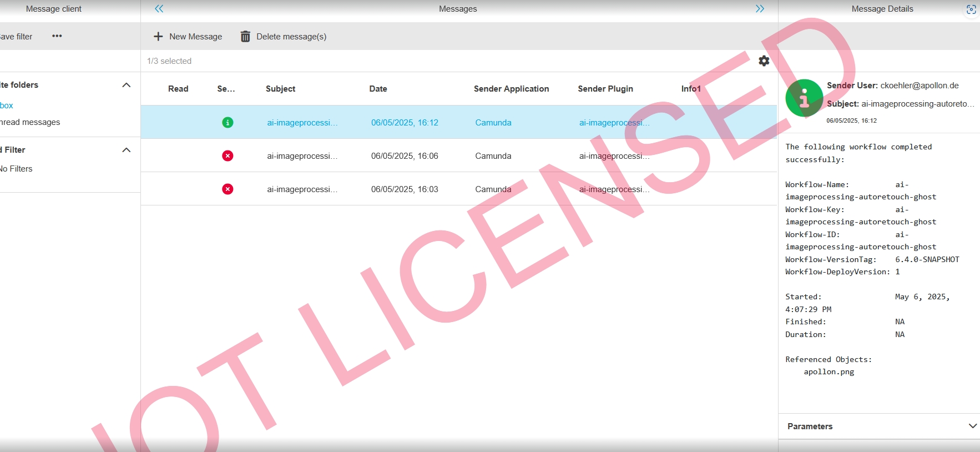The height and width of the screenshot is (452, 980).
Task: Click the Sender User email ckoehler@apollon.de
Action: click(920, 86)
